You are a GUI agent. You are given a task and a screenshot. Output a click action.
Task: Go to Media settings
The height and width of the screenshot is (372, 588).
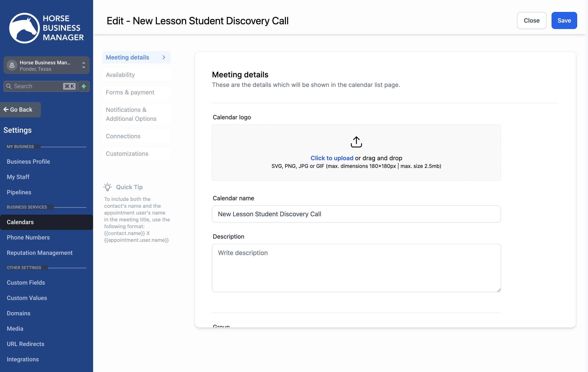pyautogui.click(x=15, y=329)
